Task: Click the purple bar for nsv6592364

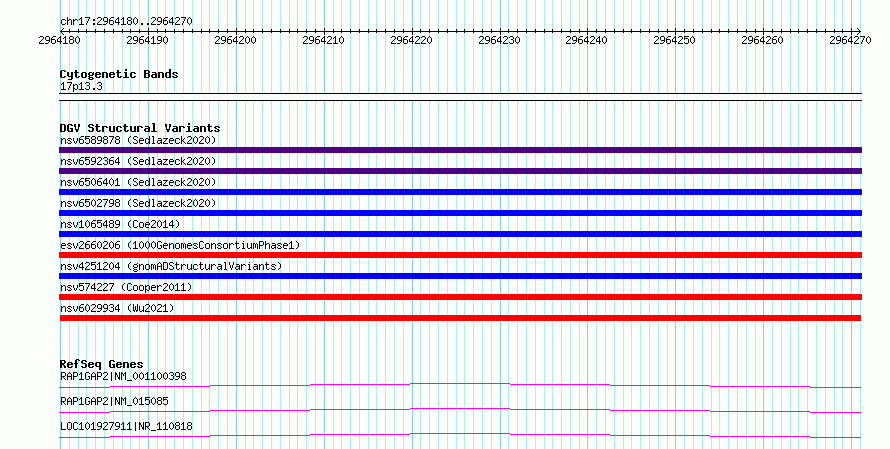Action: 460,171
